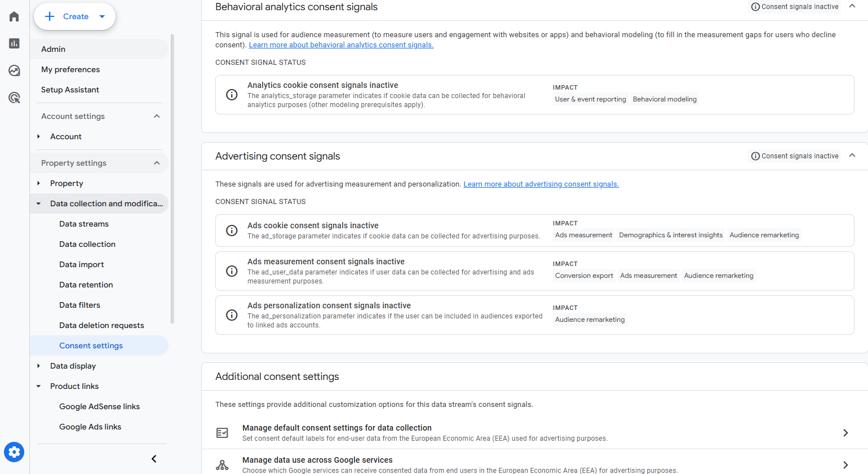Click the Manage data use across services icon

(x=223, y=465)
